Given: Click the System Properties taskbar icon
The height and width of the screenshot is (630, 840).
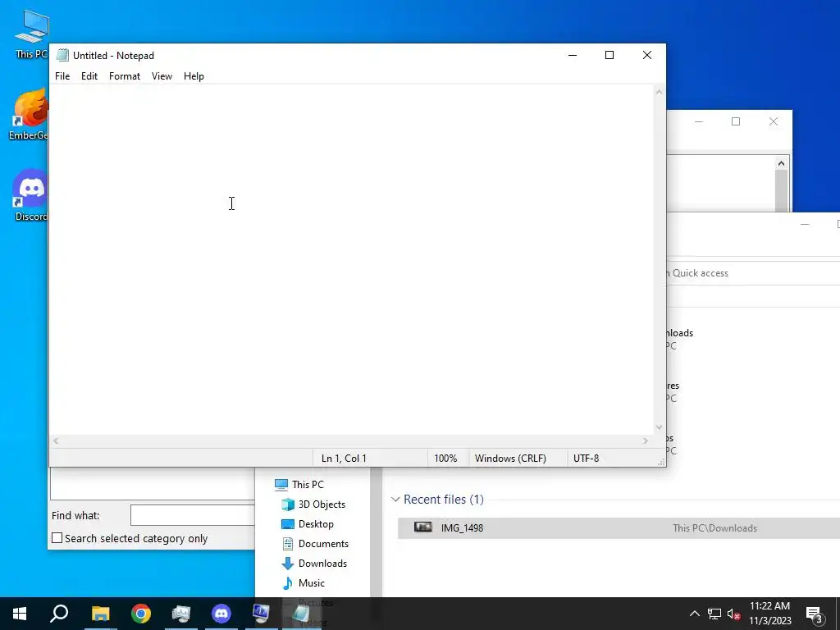Looking at the screenshot, I should pos(261,614).
